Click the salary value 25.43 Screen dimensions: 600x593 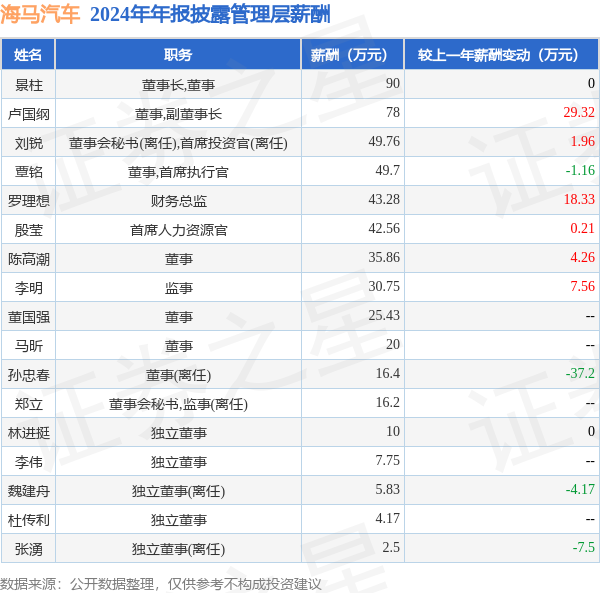click(384, 315)
